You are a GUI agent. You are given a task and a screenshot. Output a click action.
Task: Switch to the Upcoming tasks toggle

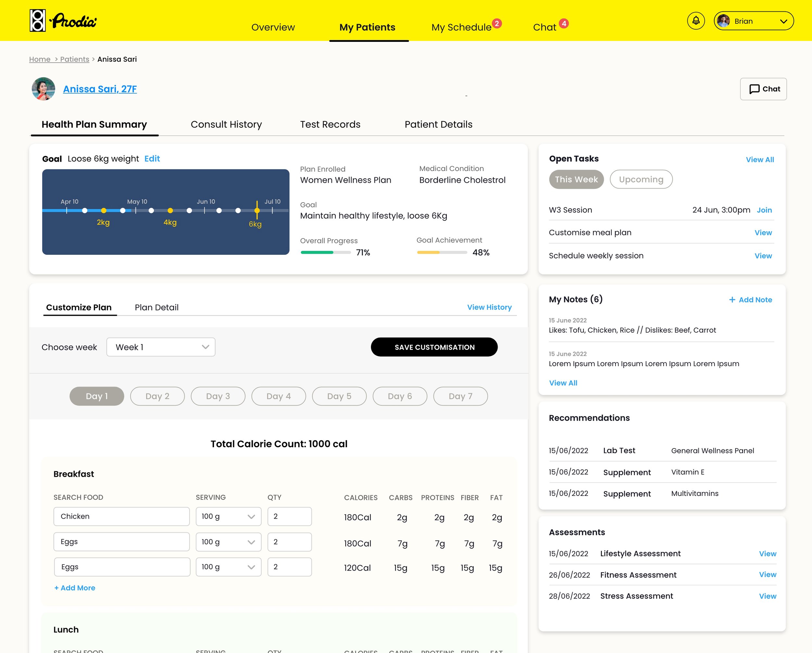point(641,179)
